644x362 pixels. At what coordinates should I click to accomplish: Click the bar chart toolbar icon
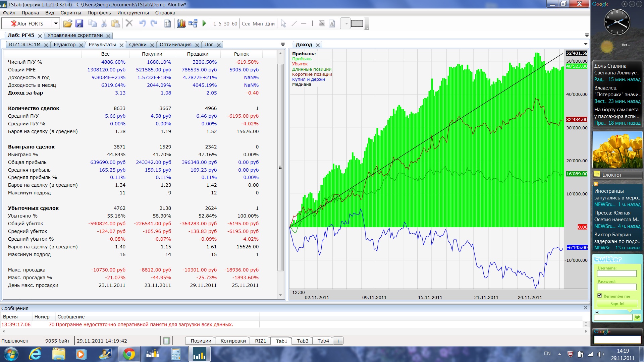click(181, 23)
